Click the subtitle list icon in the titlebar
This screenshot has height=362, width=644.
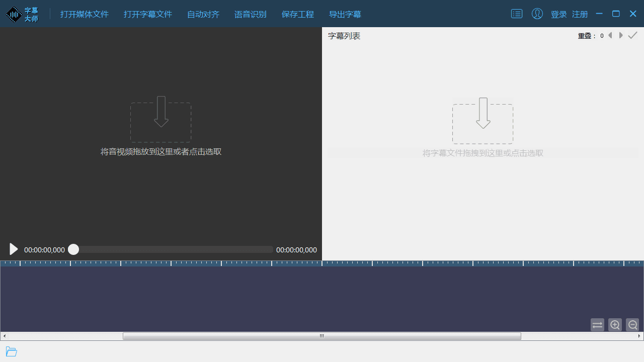tap(517, 14)
